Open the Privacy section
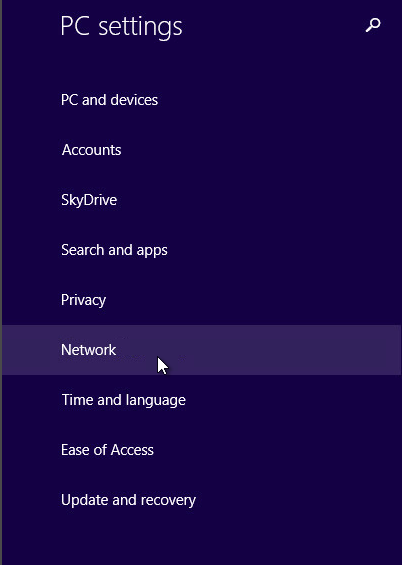This screenshot has height=565, width=402. tap(201, 300)
